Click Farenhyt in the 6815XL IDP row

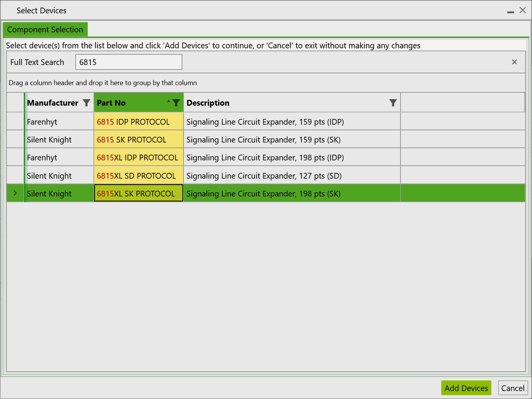(42, 158)
